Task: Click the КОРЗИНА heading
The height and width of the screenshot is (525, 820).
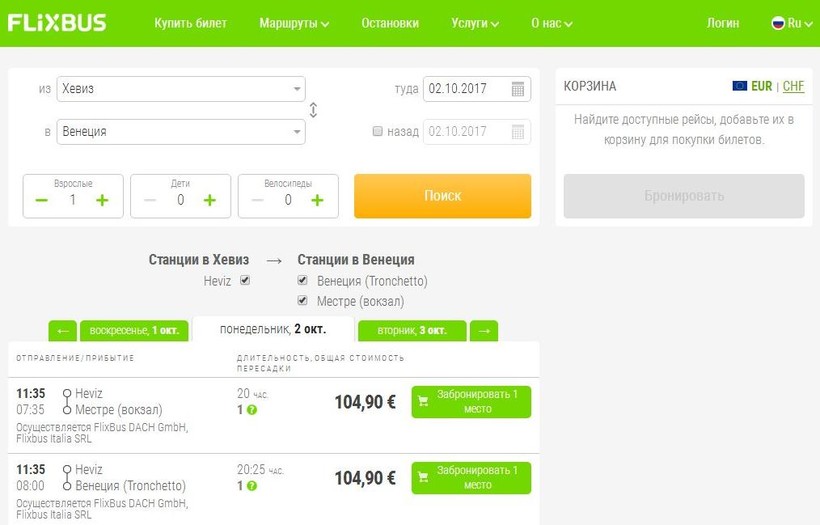Action: pos(590,86)
